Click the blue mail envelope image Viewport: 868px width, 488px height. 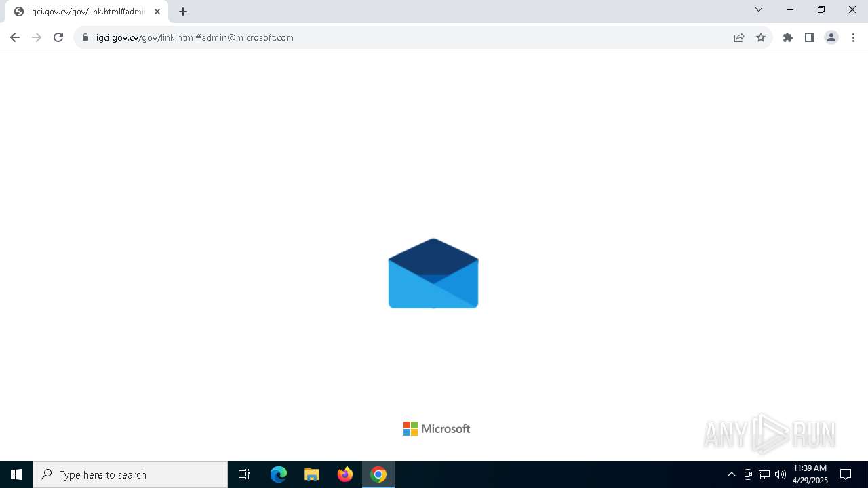tap(433, 273)
